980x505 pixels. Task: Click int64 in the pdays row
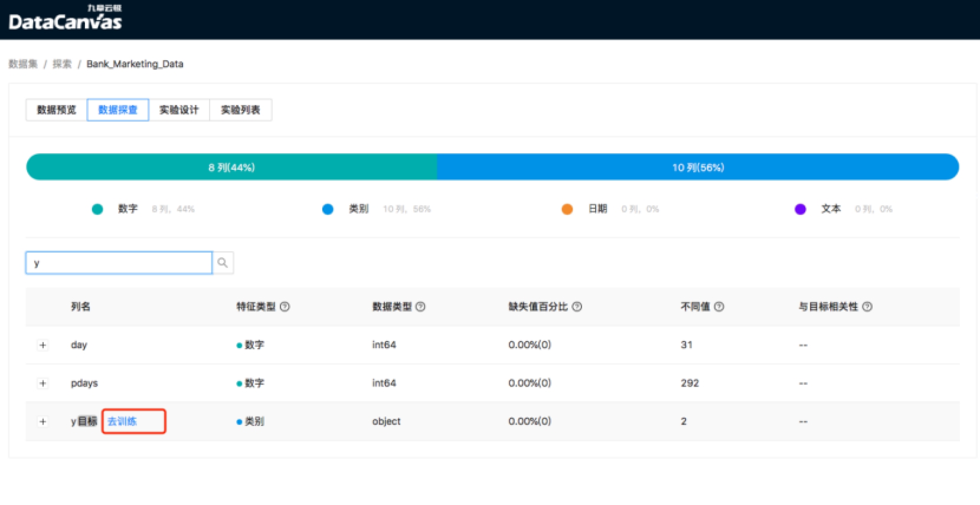pos(384,383)
